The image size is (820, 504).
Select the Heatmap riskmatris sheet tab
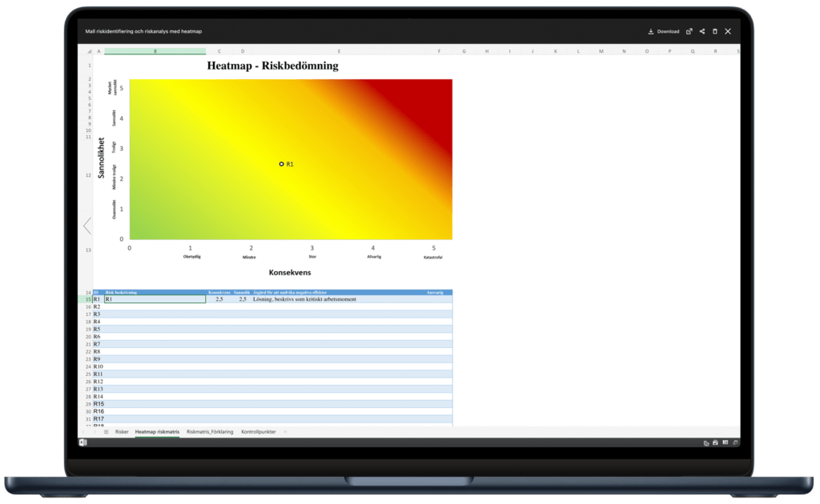157,432
